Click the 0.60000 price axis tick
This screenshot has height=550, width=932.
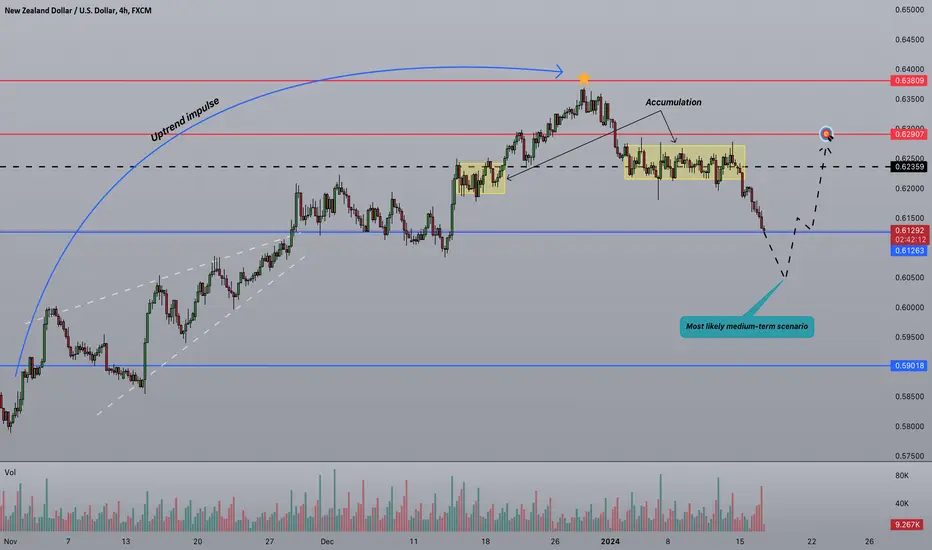tap(909, 307)
